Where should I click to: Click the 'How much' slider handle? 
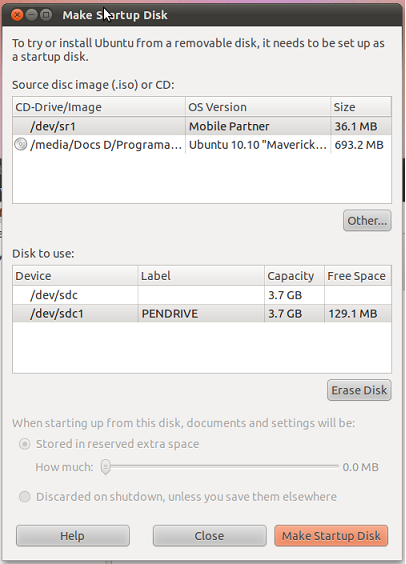pos(105,467)
